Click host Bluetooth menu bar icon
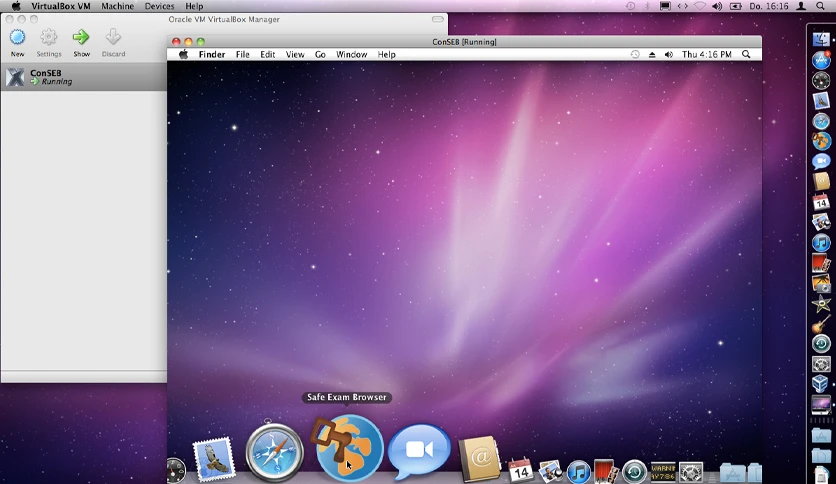This screenshot has height=484, width=836. [x=648, y=6]
